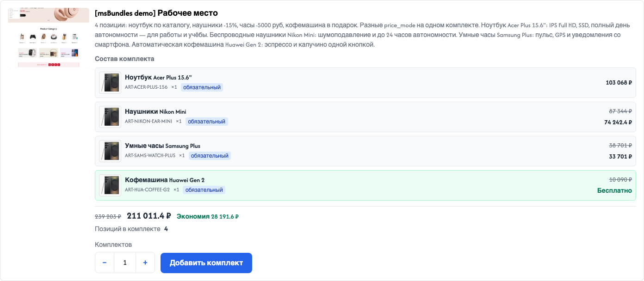This screenshot has height=281, width=644.
Task: Click the обязательный badge on the coffee machine row
Action: pos(204,189)
